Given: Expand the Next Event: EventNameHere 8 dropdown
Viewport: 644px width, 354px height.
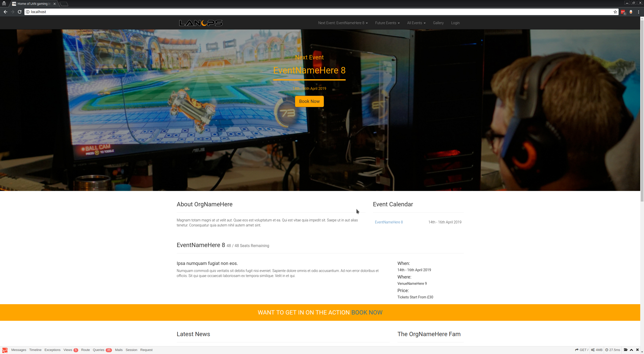Looking at the screenshot, I should point(343,23).
